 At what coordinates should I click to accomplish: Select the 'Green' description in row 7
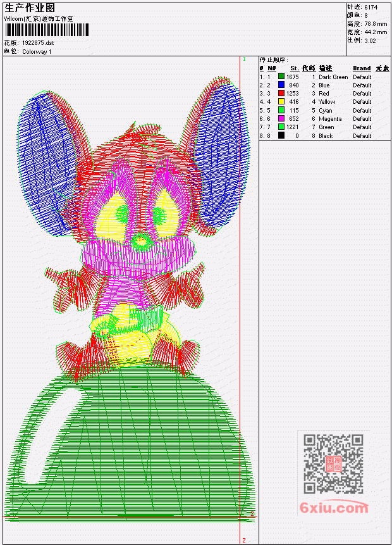(x=326, y=127)
